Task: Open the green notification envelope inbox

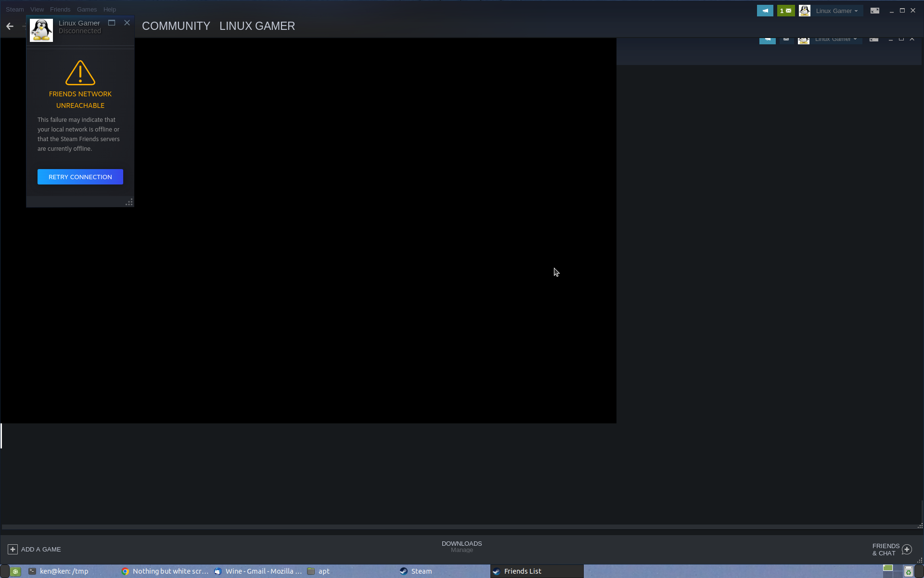Action: [x=786, y=10]
